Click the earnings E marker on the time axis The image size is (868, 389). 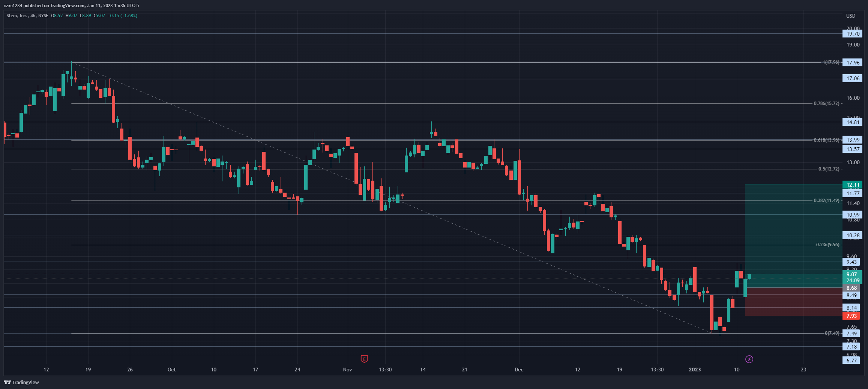[364, 359]
